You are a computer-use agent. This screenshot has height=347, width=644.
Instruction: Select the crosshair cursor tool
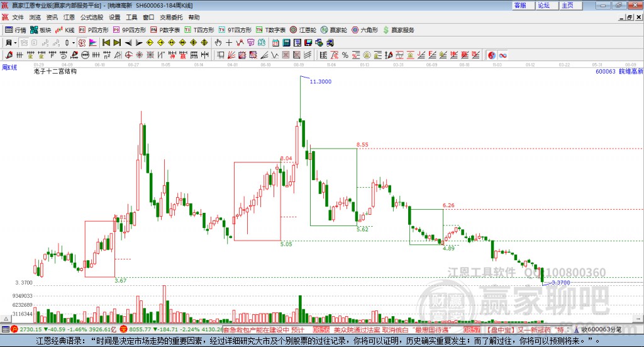[x=229, y=43]
